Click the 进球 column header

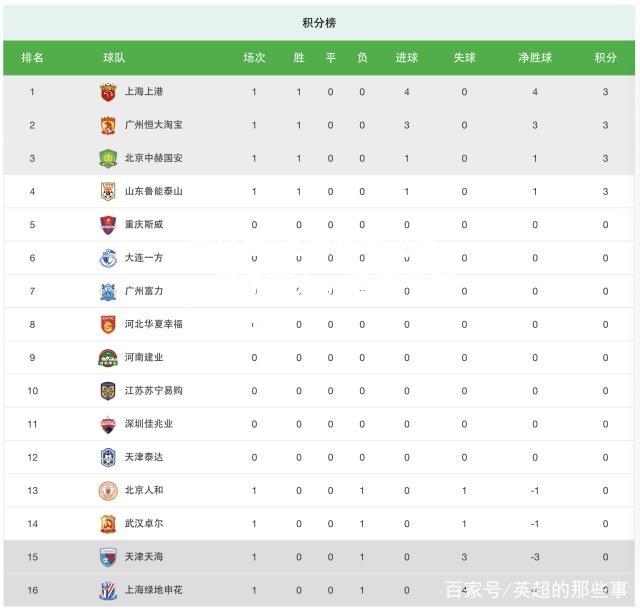pyautogui.click(x=407, y=58)
